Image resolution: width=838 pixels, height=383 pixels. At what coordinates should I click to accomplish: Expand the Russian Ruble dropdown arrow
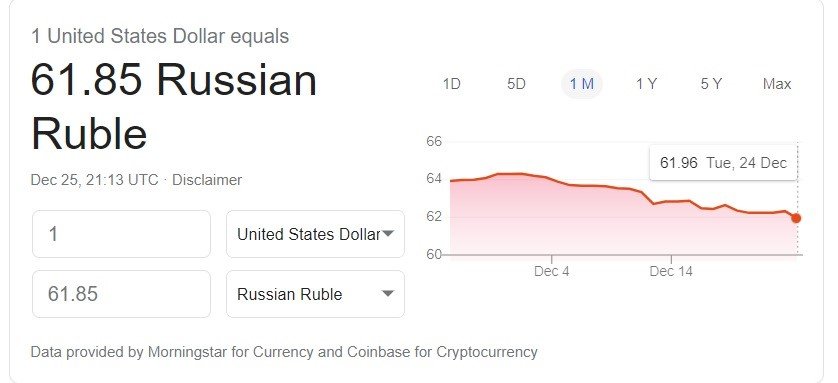(x=389, y=293)
